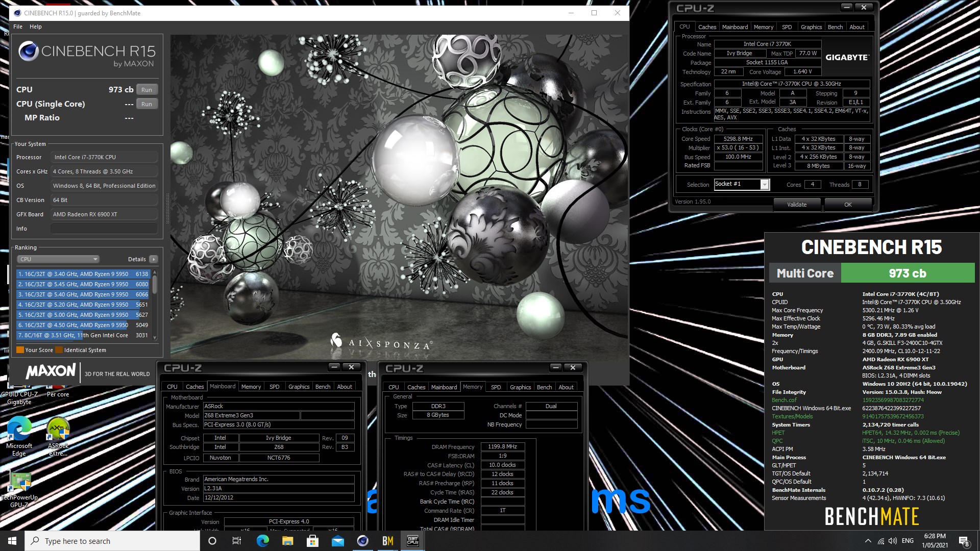The height and width of the screenshot is (551, 980).
Task: Click the Info input field in Your System
Action: tap(104, 229)
